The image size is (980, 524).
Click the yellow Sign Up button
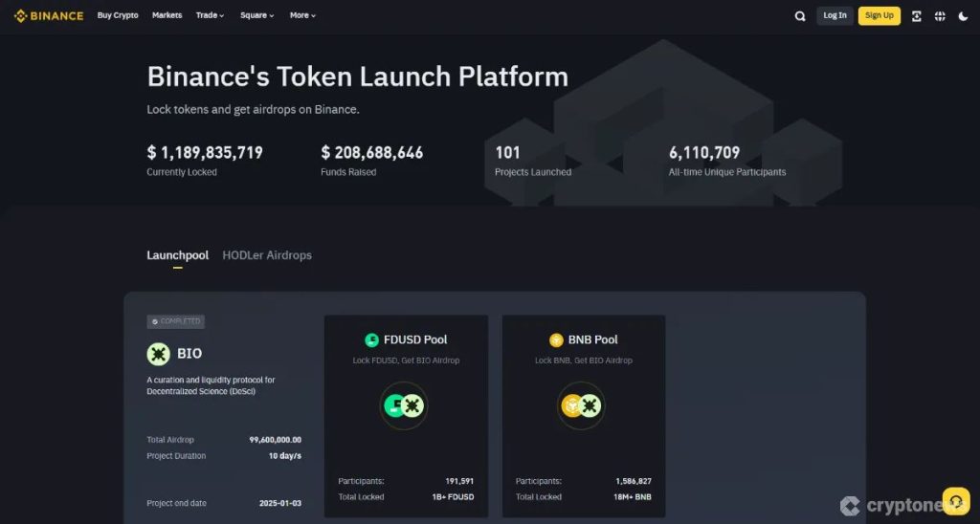(x=879, y=15)
